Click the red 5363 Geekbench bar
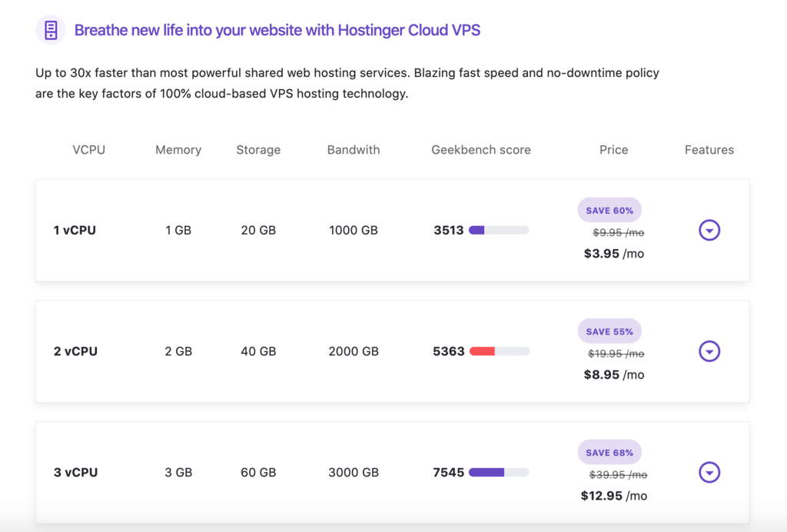This screenshot has height=532, width=787. 498,351
